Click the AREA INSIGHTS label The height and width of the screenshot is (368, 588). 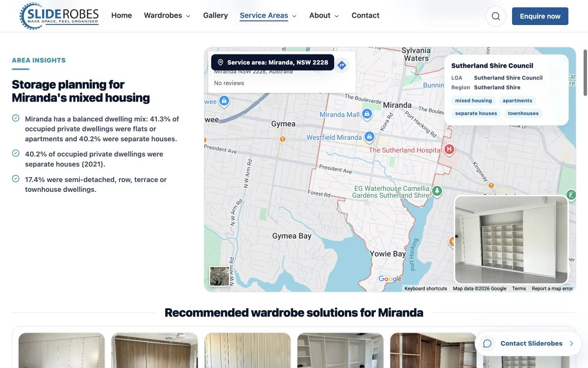point(39,60)
